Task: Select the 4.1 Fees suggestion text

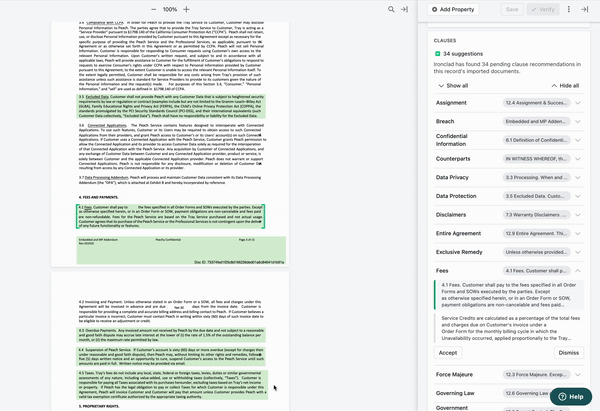Action: pyautogui.click(x=510, y=295)
